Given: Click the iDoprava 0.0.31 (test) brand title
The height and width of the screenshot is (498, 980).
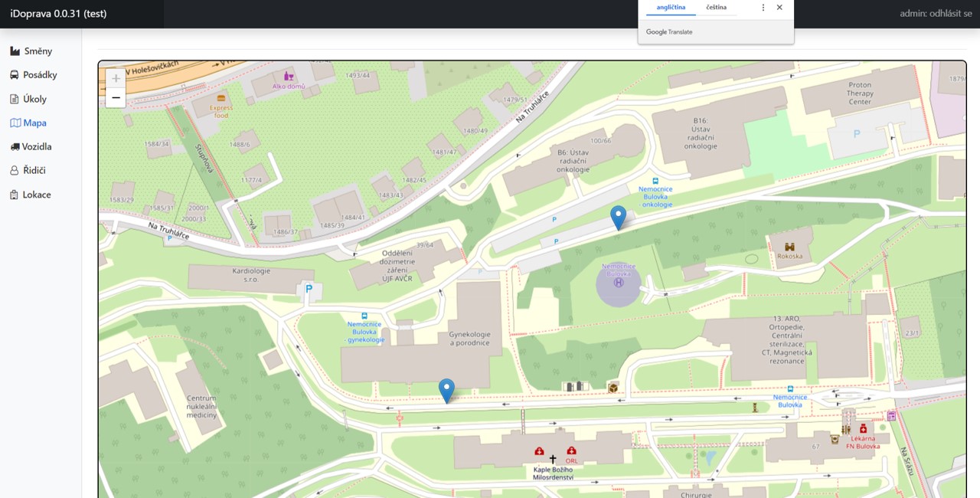Looking at the screenshot, I should pos(58,14).
